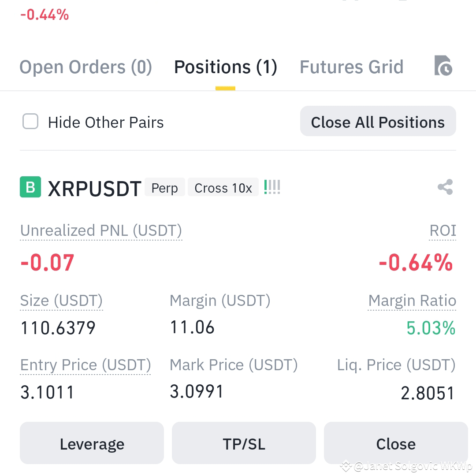This screenshot has height=476, width=476.
Task: Open the Leverage adjustment button
Action: [x=92, y=443]
